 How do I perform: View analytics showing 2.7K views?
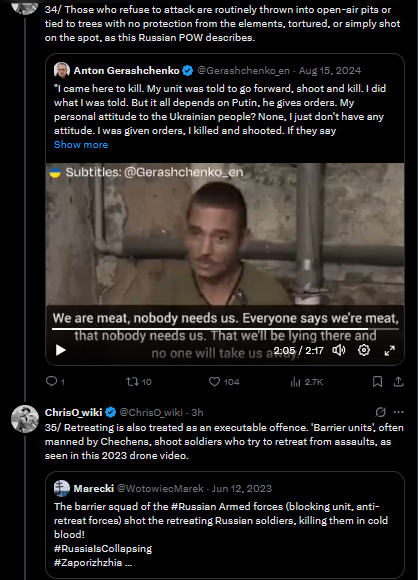(307, 382)
